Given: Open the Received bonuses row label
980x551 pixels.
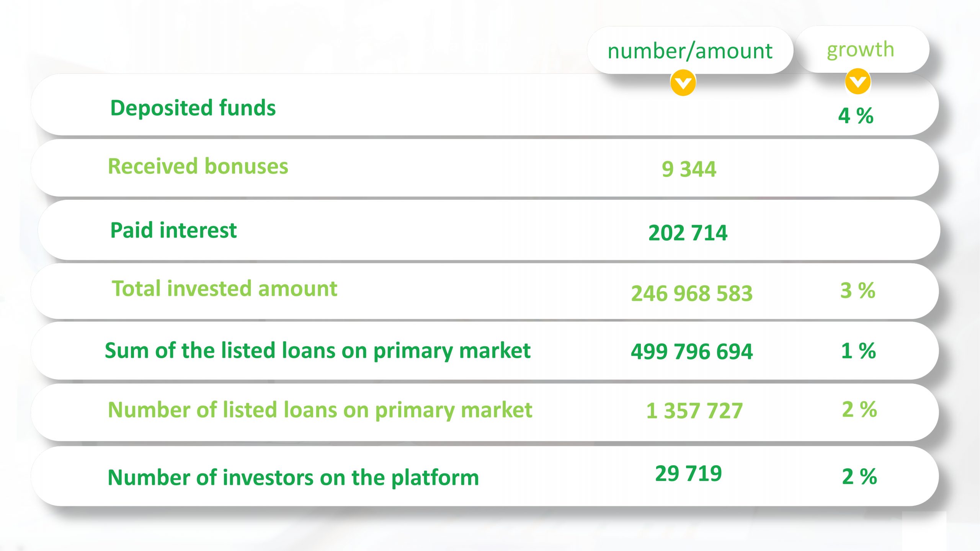Looking at the screenshot, I should click(x=198, y=166).
